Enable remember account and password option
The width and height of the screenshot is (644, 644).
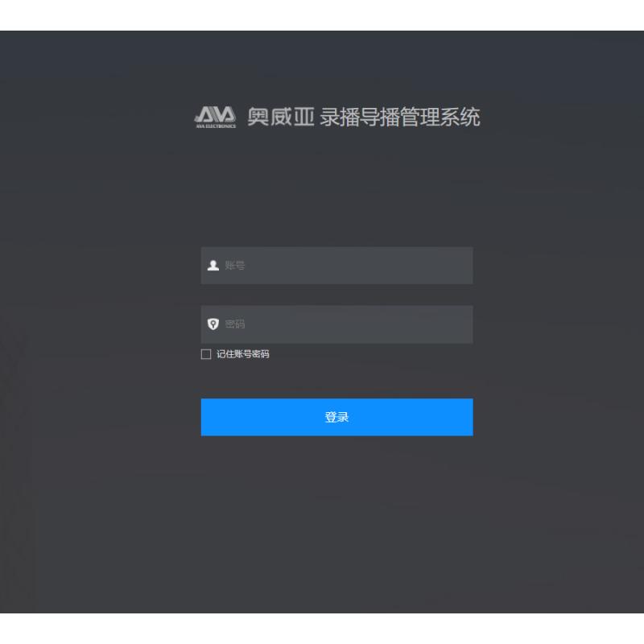point(206,354)
